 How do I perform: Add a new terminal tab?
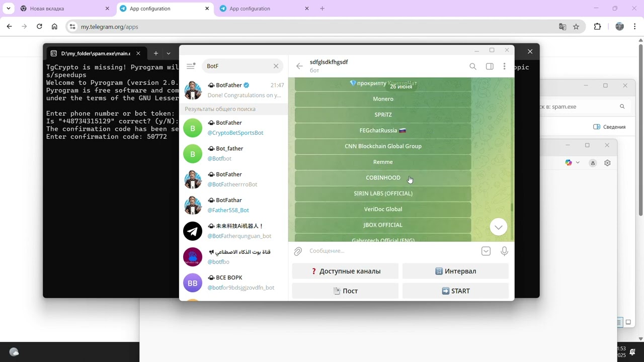pyautogui.click(x=156, y=53)
